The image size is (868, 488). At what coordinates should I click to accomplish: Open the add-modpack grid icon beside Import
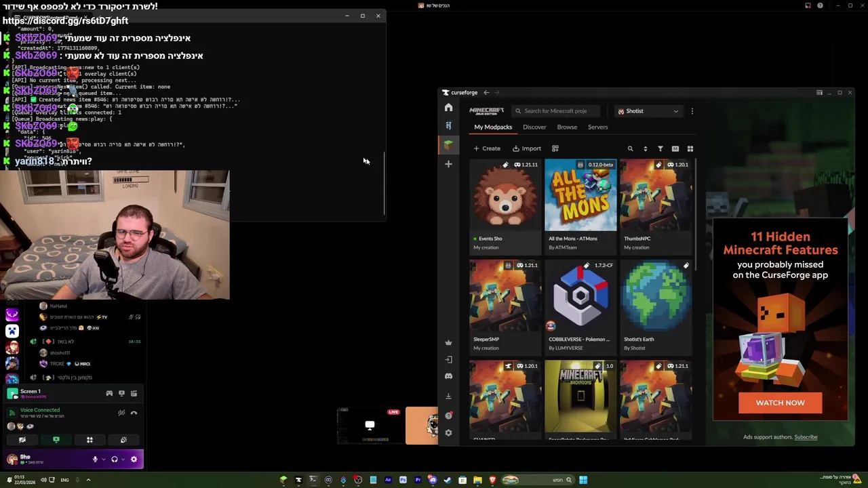click(x=555, y=148)
